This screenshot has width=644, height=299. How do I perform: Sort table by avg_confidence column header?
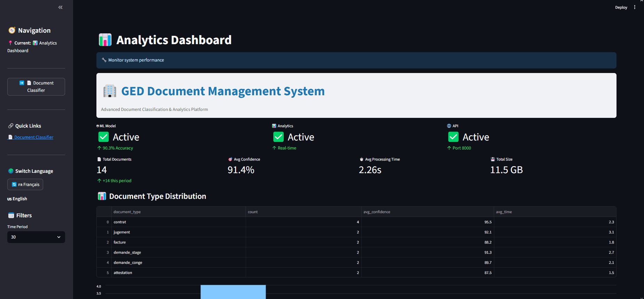click(x=427, y=212)
